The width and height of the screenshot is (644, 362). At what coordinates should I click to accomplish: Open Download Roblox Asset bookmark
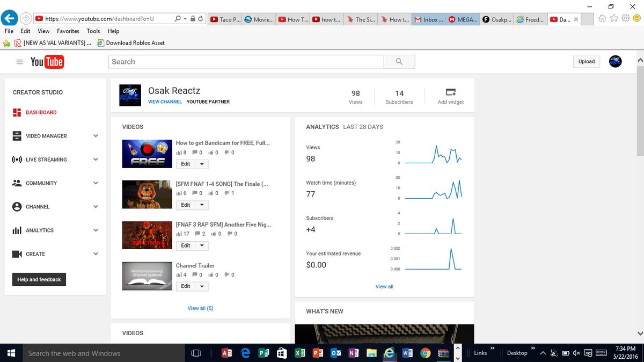coord(131,43)
